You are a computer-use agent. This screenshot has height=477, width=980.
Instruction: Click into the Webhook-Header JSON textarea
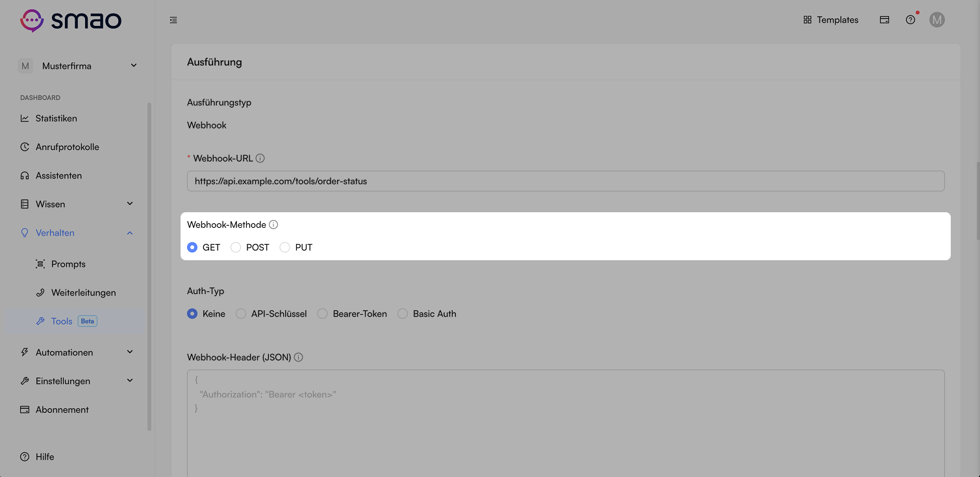tap(566, 423)
